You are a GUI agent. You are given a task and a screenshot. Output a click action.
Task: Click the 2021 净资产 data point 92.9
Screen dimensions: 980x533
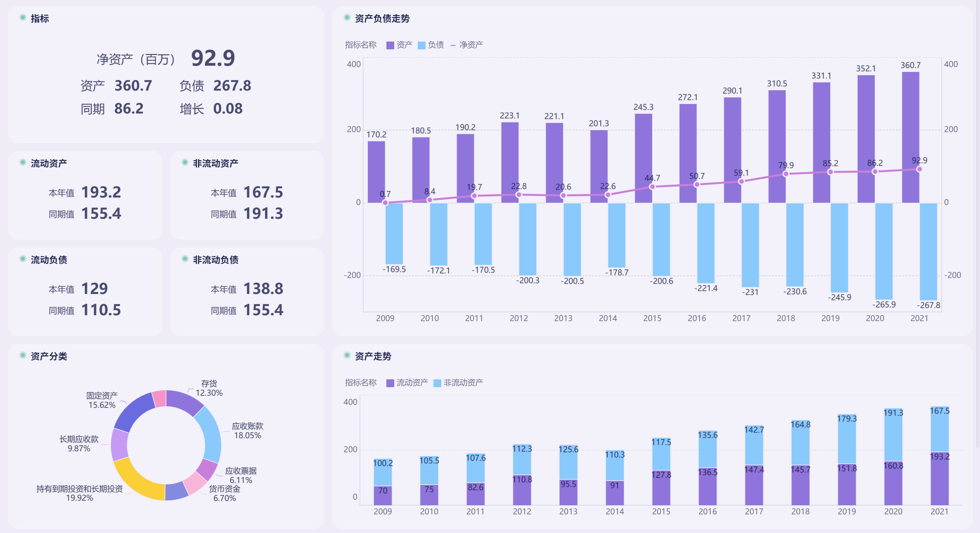[x=919, y=169]
